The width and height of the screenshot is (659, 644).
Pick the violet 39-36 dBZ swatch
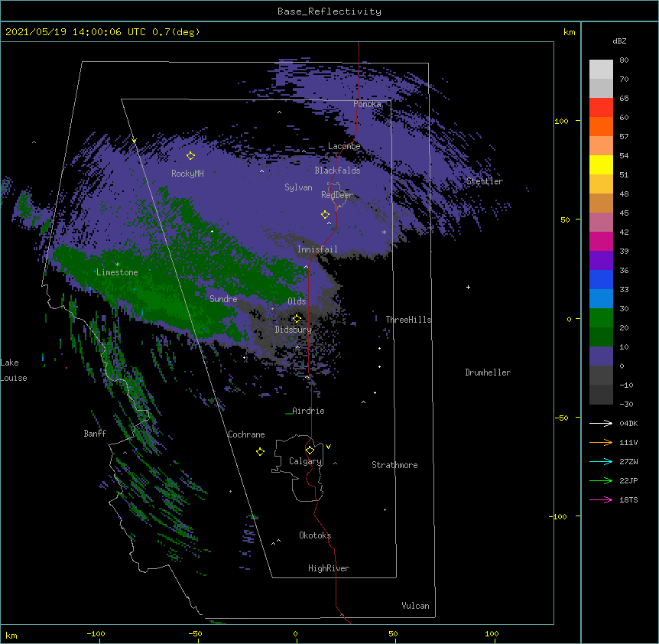click(x=601, y=261)
